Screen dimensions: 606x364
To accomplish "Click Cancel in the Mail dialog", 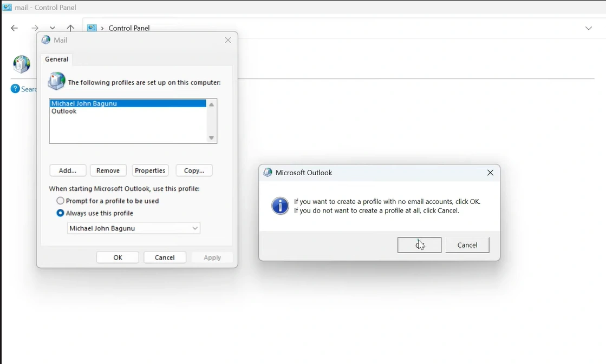I will (165, 257).
